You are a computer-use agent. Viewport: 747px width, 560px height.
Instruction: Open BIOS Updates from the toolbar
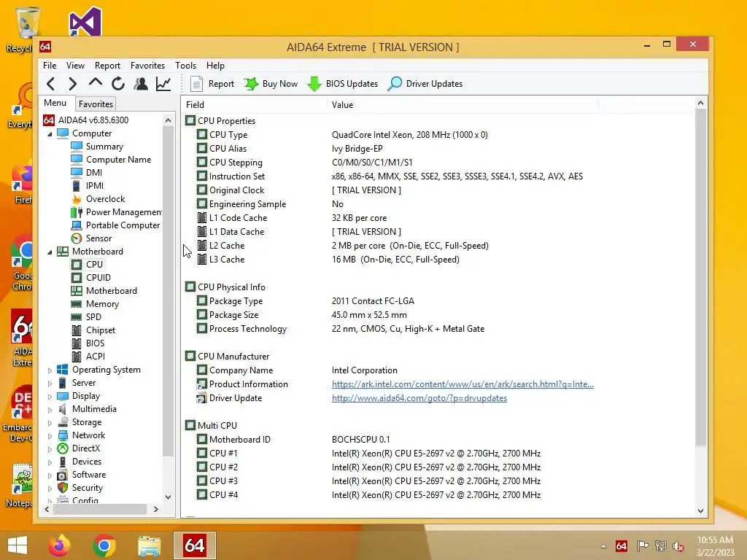tap(343, 84)
